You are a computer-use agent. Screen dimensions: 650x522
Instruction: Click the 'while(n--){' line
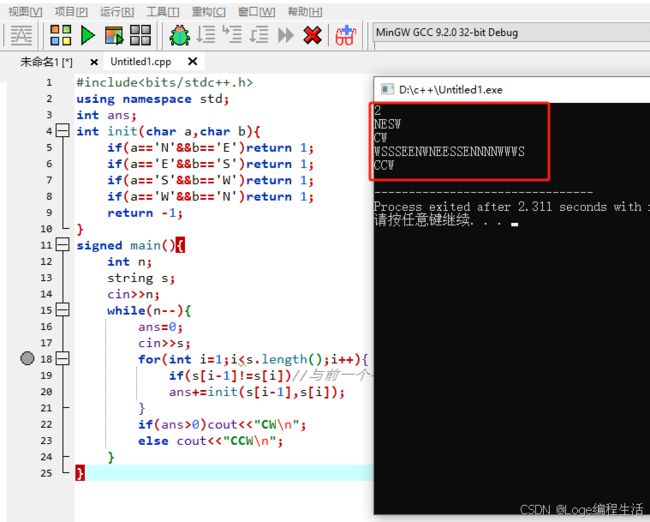tap(149, 310)
